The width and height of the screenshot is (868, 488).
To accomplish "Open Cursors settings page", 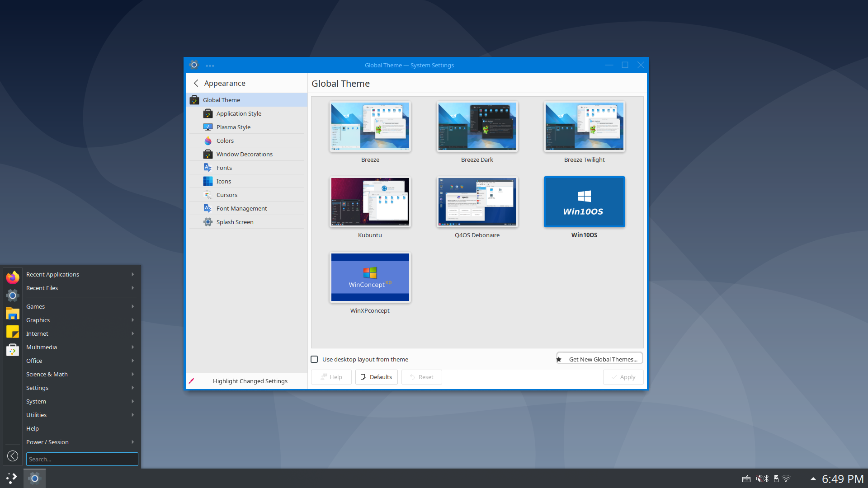I will (x=246, y=195).
